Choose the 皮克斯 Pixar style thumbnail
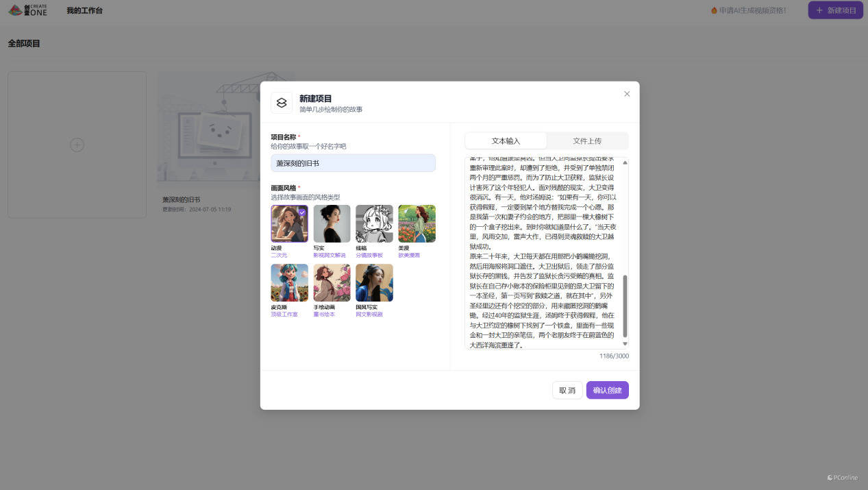The image size is (868, 490). click(289, 282)
